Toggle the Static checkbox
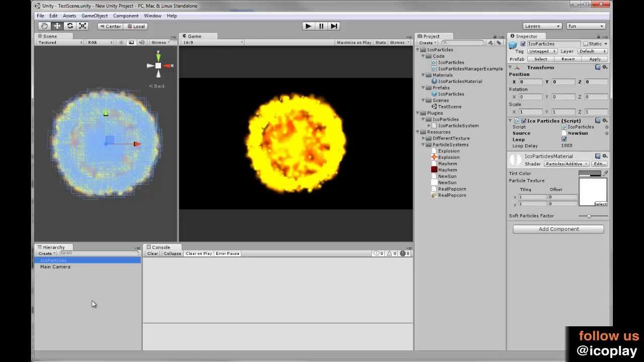The height and width of the screenshot is (362, 644). tap(585, 44)
